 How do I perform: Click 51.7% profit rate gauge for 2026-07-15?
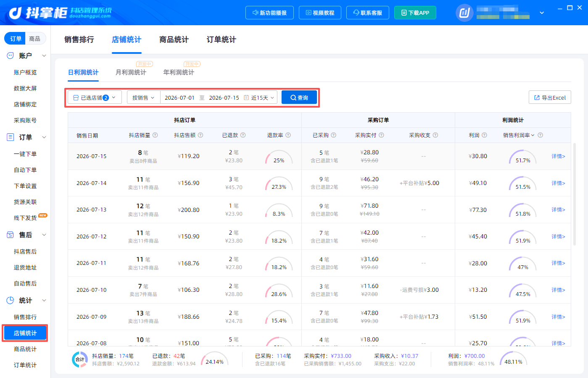click(x=523, y=157)
